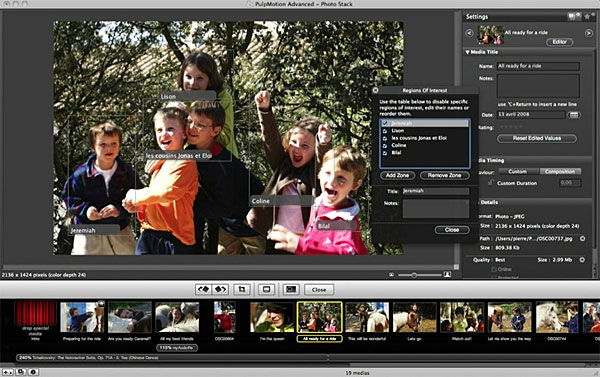The height and width of the screenshot is (377, 600).
Task: Select the Composition behaviour segment
Action: 560,171
